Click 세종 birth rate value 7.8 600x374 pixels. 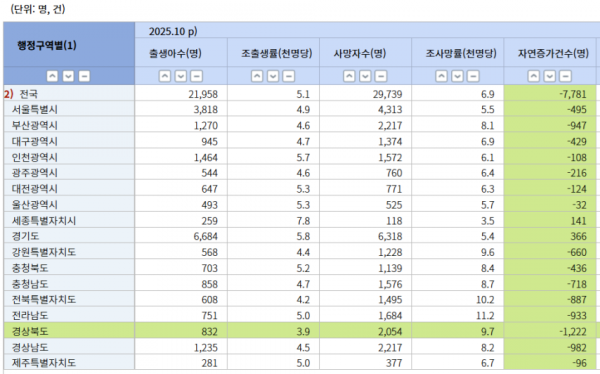tap(303, 221)
